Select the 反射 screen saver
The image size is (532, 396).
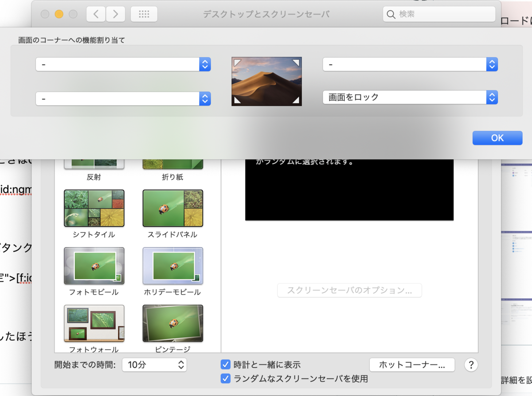click(x=94, y=164)
